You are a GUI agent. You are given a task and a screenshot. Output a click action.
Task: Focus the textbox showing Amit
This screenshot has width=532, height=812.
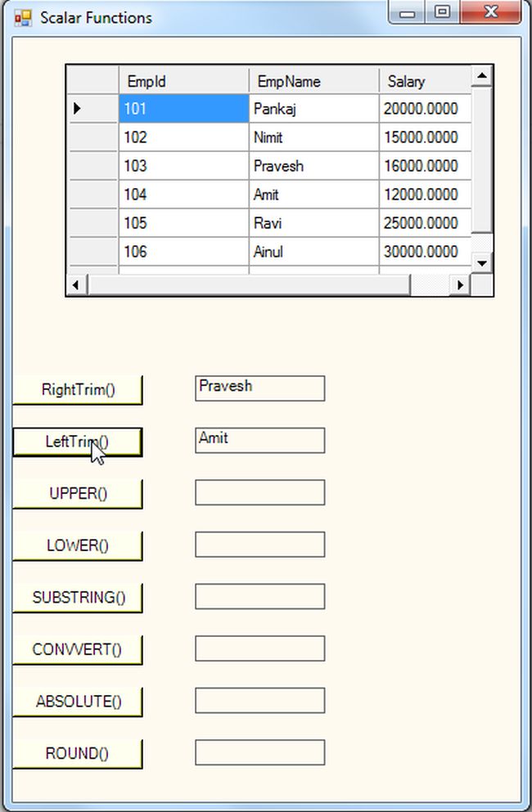point(260,440)
